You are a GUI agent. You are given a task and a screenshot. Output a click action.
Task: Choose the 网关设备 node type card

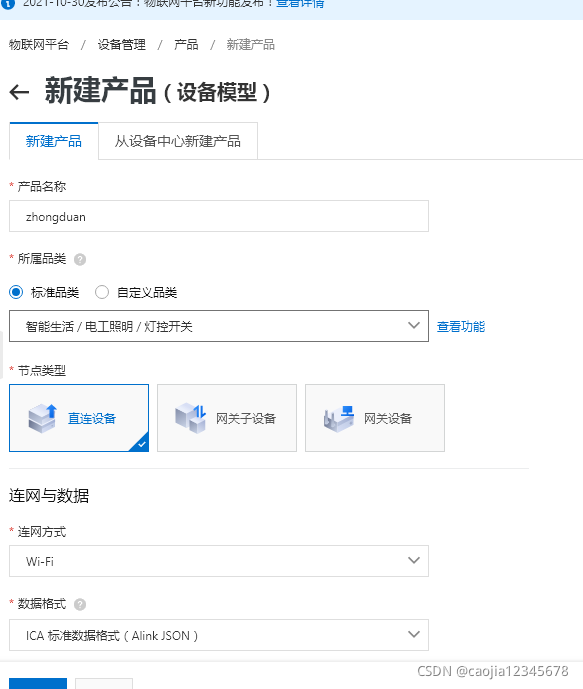point(375,418)
